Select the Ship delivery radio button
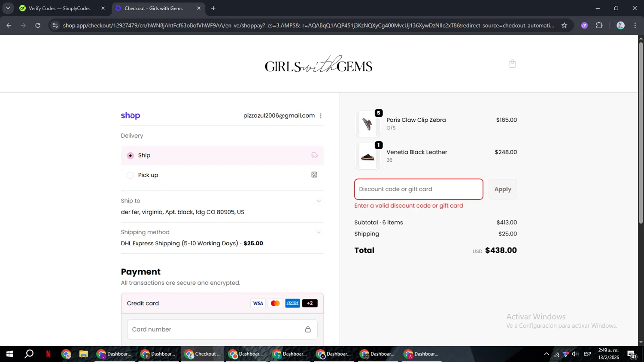 click(131, 155)
